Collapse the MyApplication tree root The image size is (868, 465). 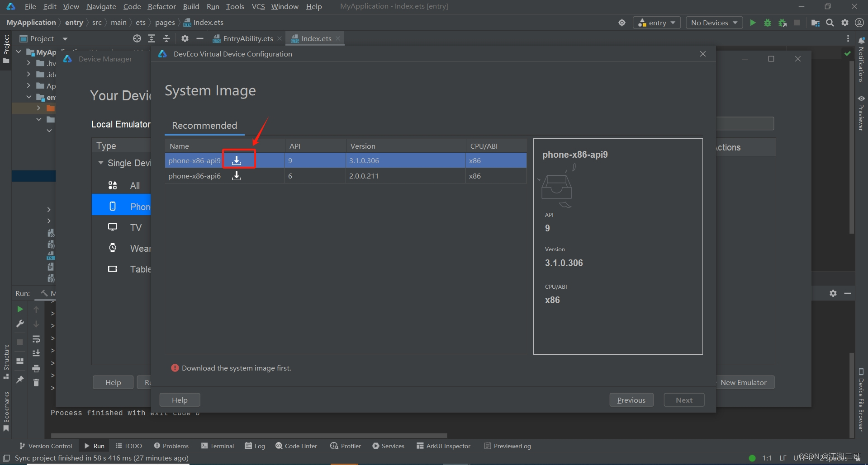(x=19, y=52)
